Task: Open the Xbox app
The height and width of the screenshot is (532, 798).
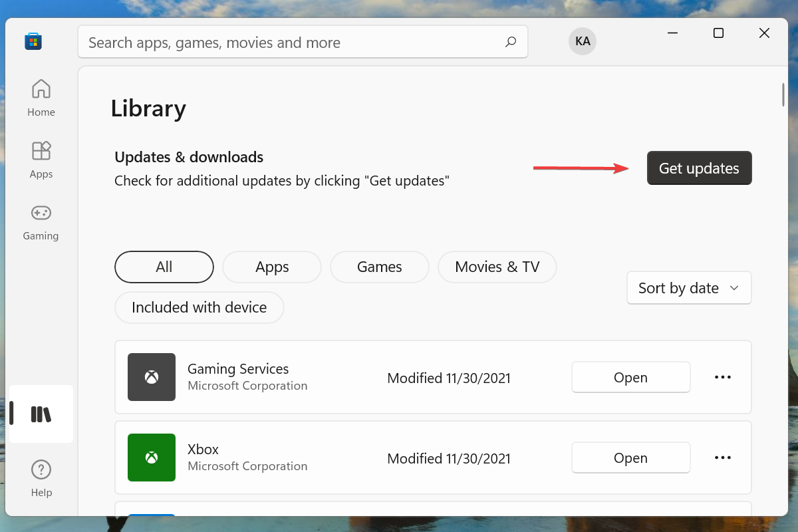Action: pyautogui.click(x=630, y=458)
